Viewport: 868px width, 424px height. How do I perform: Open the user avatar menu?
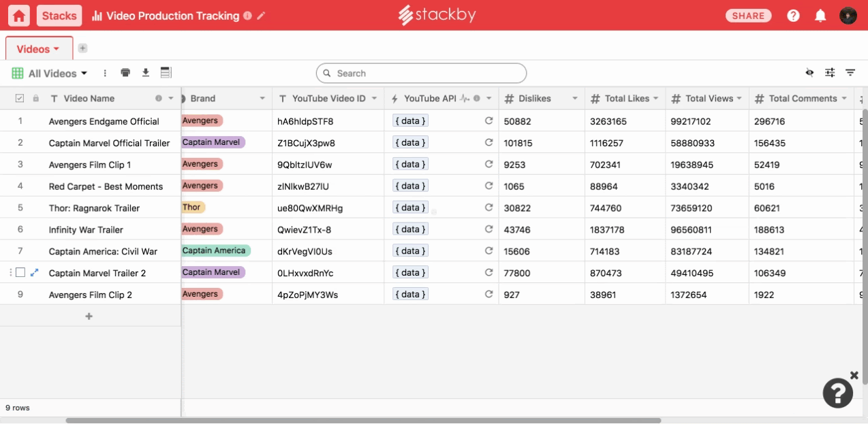(x=848, y=16)
